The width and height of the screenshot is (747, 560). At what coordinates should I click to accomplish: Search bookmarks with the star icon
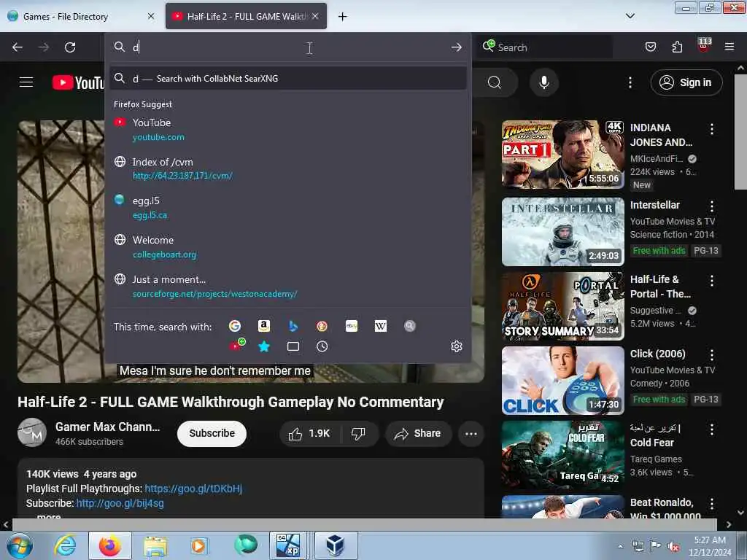264,346
